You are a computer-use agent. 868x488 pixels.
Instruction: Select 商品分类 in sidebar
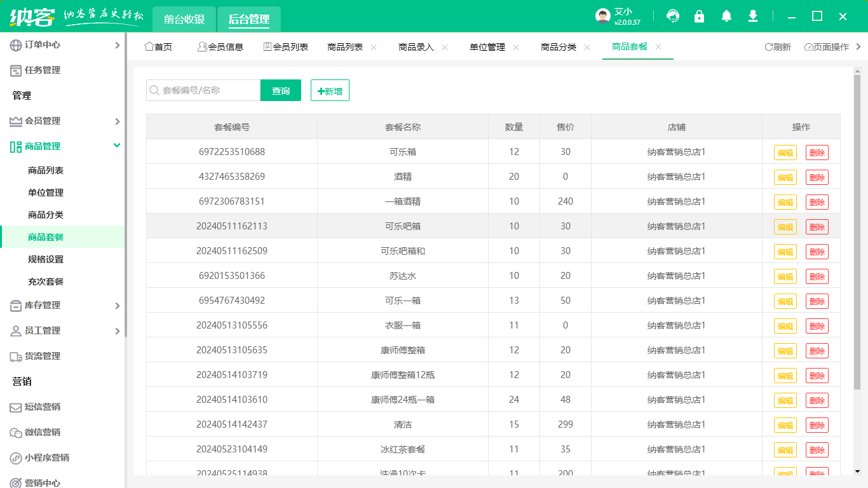pyautogui.click(x=46, y=215)
